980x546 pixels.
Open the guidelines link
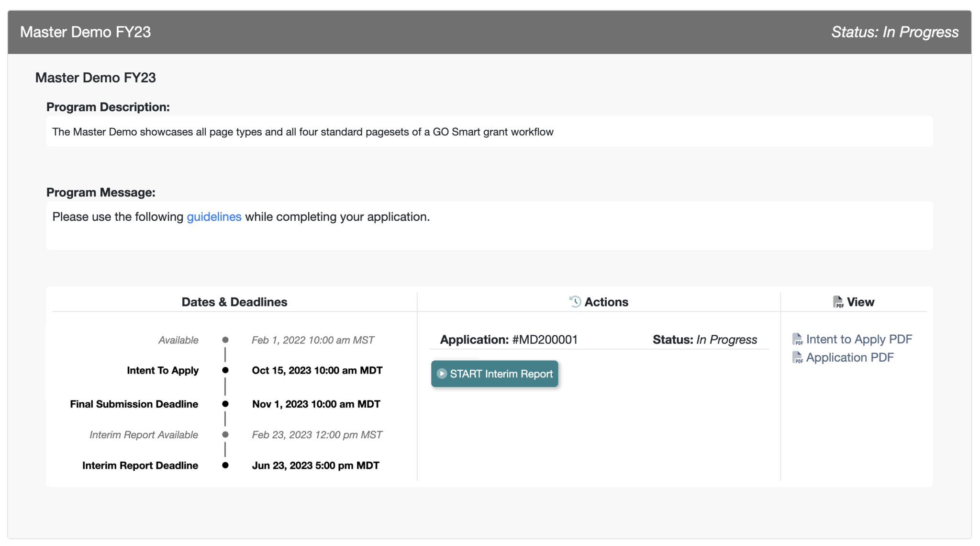(x=214, y=217)
